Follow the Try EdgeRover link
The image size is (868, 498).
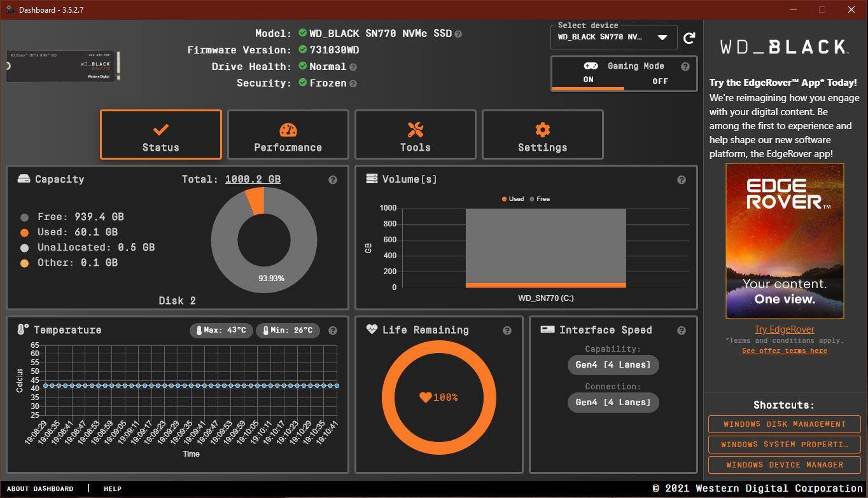[784, 329]
